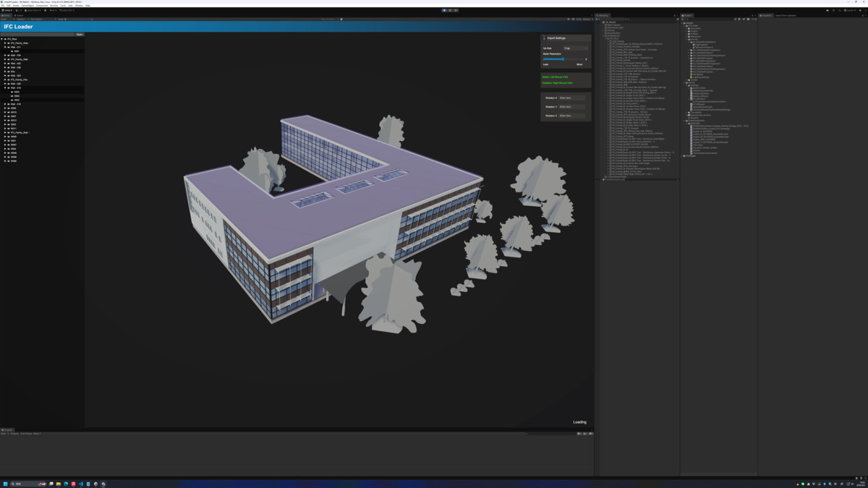The height and width of the screenshot is (488, 868).
Task: Select Main Camera in the Hierarchy
Action: point(613,25)
